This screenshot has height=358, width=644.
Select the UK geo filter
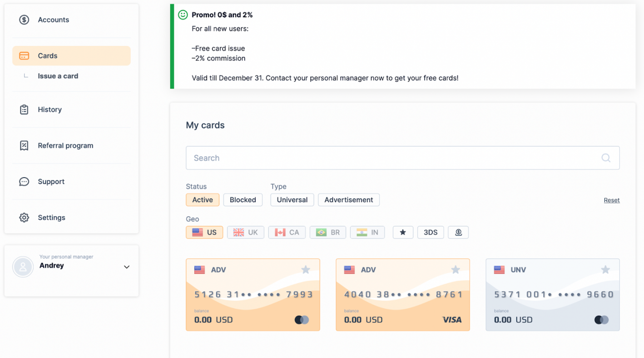(246, 233)
